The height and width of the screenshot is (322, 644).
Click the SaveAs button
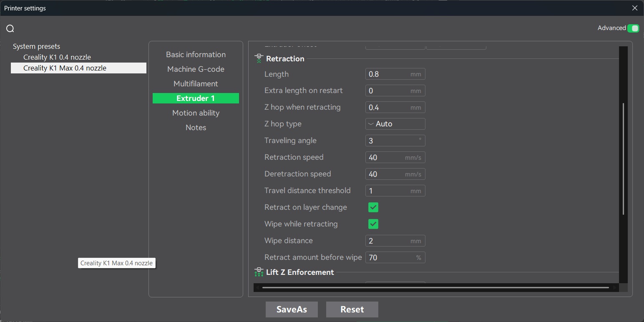(x=292, y=309)
